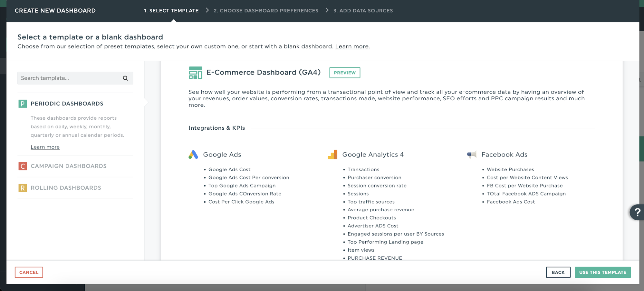The image size is (644, 291).
Task: Click Google Ads Cost Per conversion KPI
Action: point(249,177)
